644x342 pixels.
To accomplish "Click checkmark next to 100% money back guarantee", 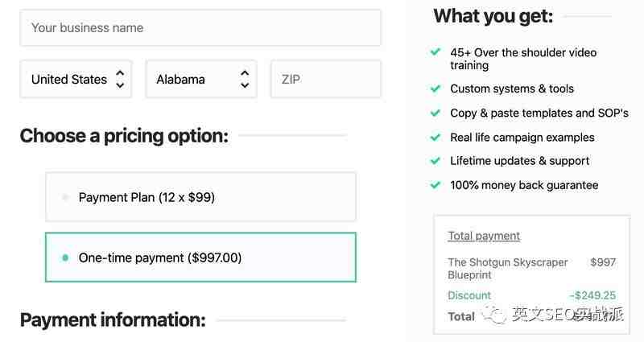I will pos(436,185).
